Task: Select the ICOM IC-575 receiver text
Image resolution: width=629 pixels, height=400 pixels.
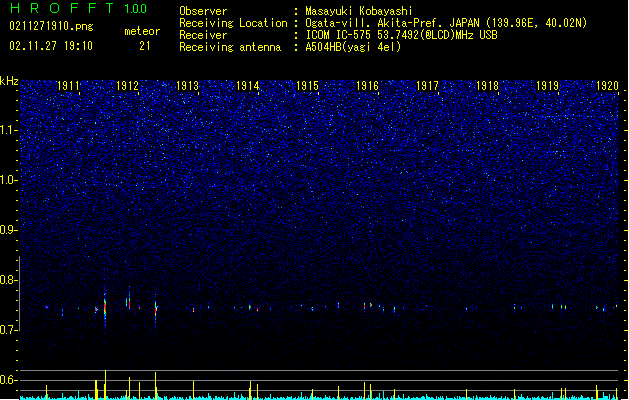Action: coord(401,35)
